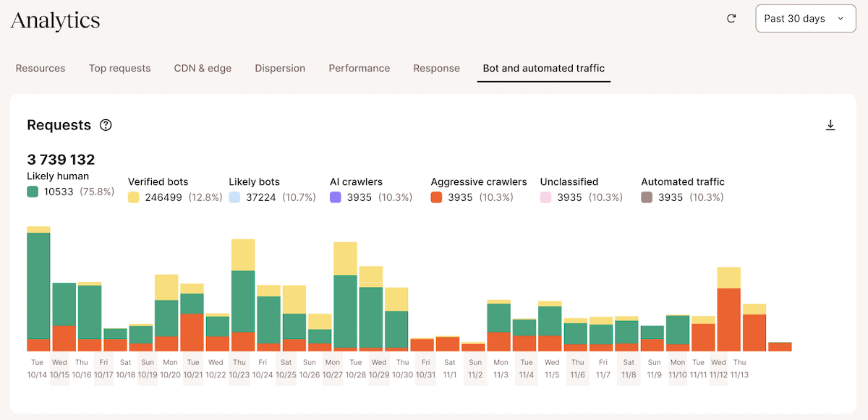Click the Analytics page heading
The height and width of the screenshot is (420, 868).
coord(55,20)
